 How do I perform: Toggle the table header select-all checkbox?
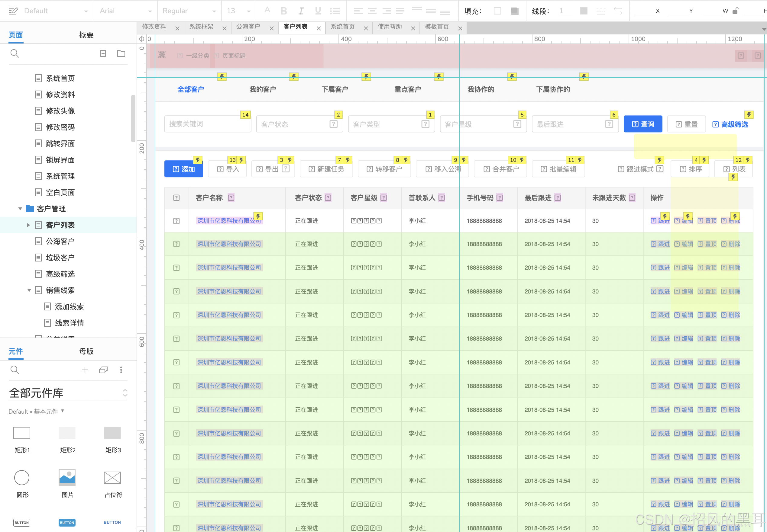click(176, 198)
